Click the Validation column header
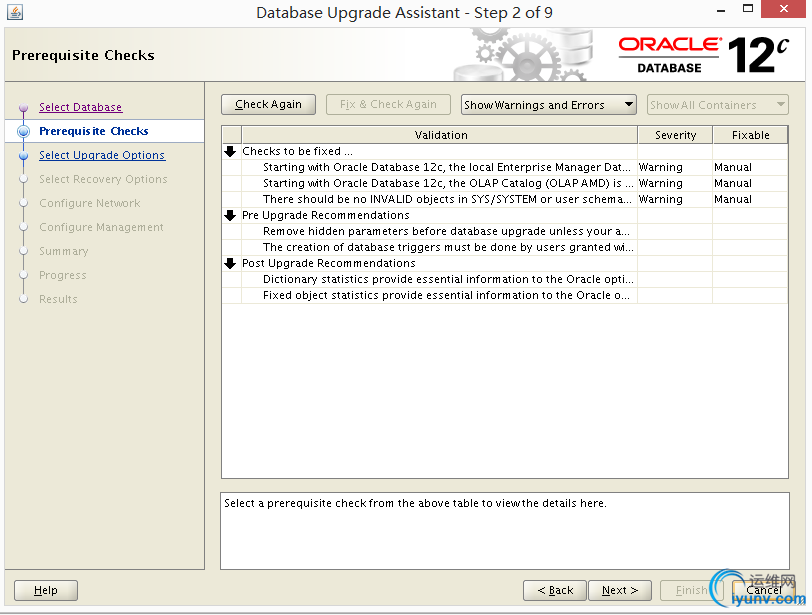 pos(440,135)
